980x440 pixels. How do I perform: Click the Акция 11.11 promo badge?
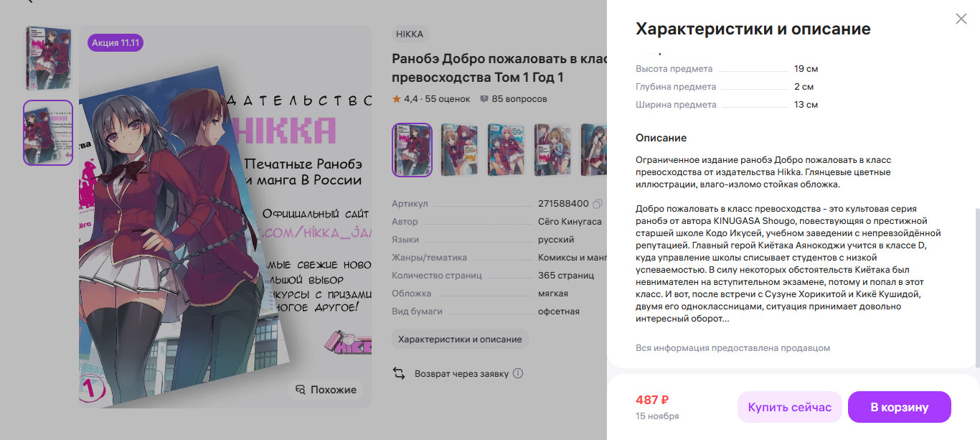116,42
